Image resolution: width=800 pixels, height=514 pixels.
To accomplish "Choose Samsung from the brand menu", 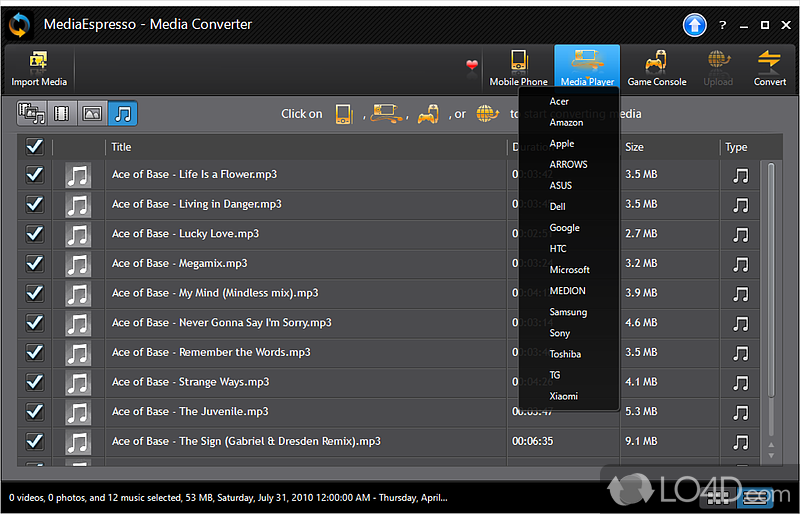I will (569, 312).
